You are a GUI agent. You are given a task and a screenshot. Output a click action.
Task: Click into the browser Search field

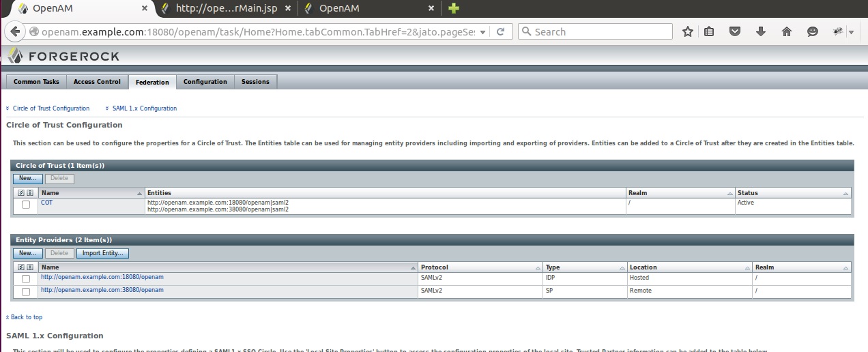(x=595, y=31)
